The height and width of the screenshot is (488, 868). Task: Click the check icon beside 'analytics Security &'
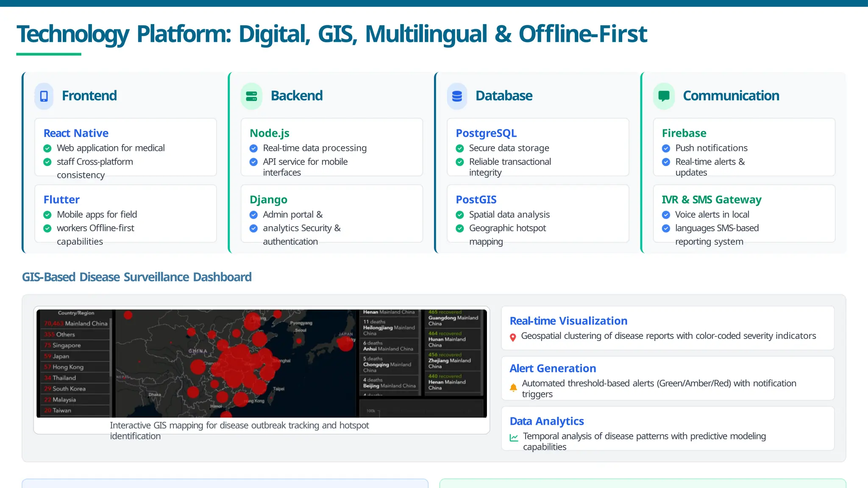coord(253,229)
